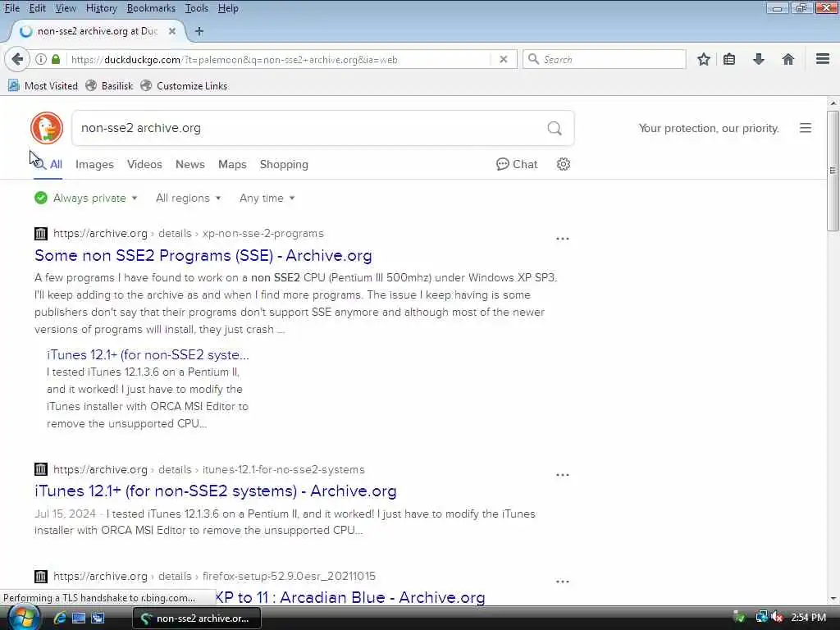This screenshot has height=630, width=840.
Task: Open the iTunes 12.1+ sub-link under first result
Action: click(148, 354)
